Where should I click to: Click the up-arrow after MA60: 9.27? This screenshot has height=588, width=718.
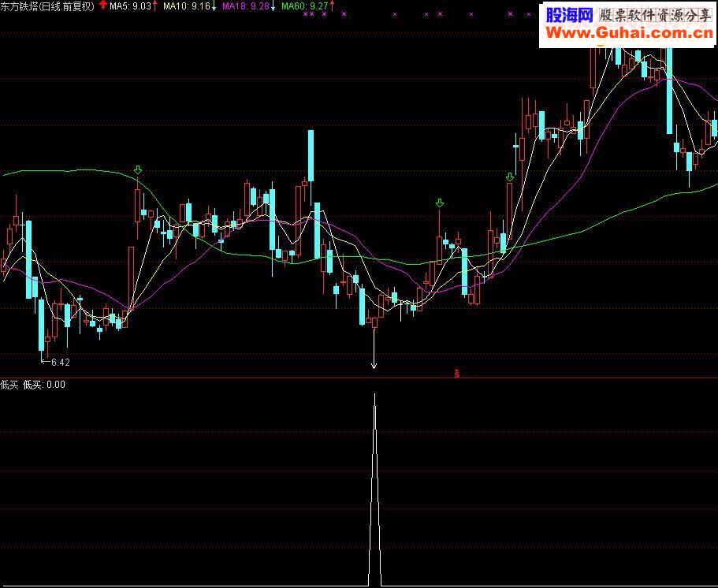pyautogui.click(x=332, y=6)
